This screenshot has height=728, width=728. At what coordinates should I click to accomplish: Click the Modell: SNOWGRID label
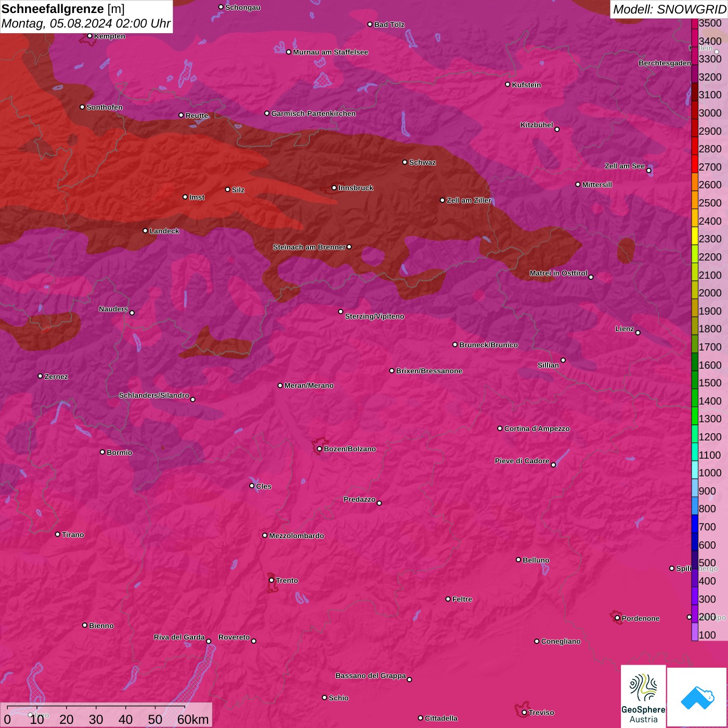[669, 9]
